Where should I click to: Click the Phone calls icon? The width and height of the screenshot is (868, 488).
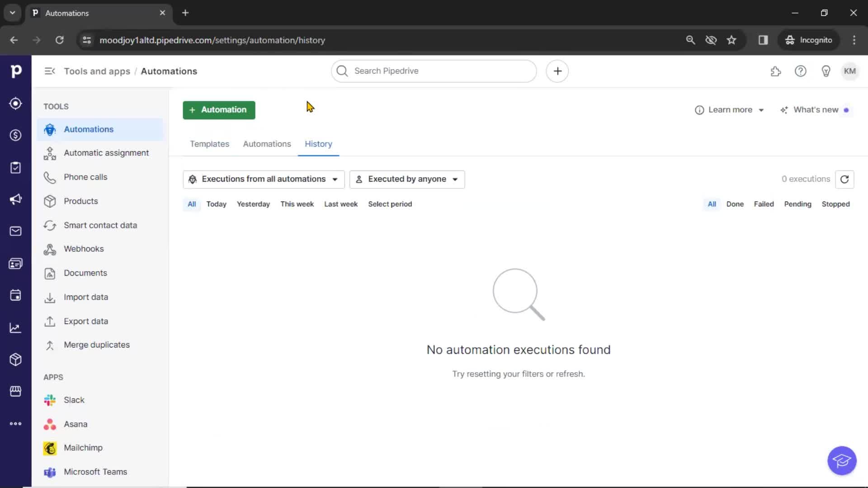click(x=50, y=176)
